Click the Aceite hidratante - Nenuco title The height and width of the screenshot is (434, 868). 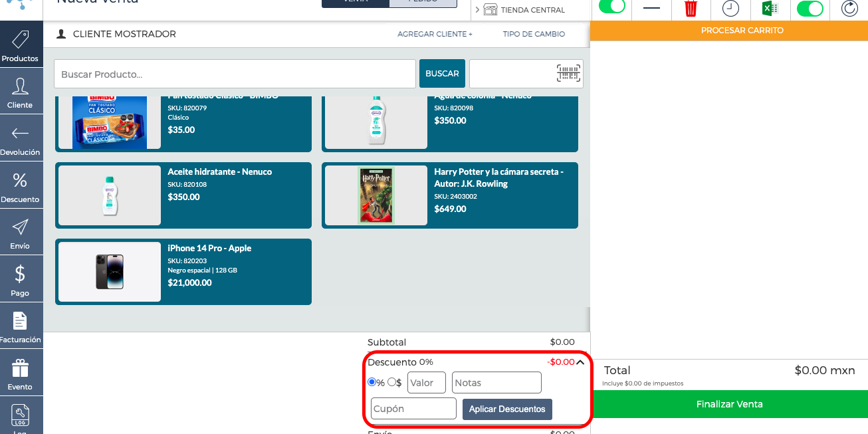220,171
